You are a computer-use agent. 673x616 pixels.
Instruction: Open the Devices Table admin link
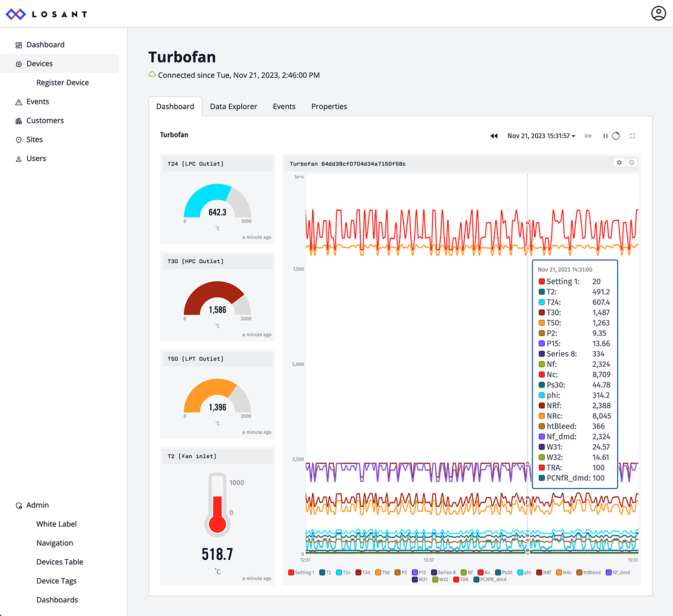[x=60, y=562]
